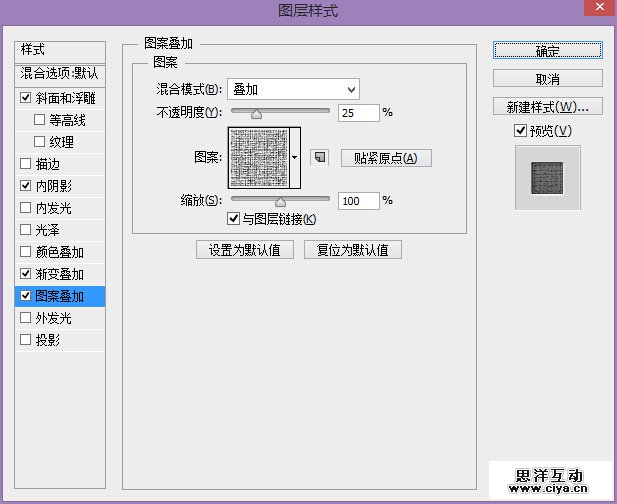Click 取消 button
This screenshot has height=504, width=617.
pyautogui.click(x=548, y=78)
